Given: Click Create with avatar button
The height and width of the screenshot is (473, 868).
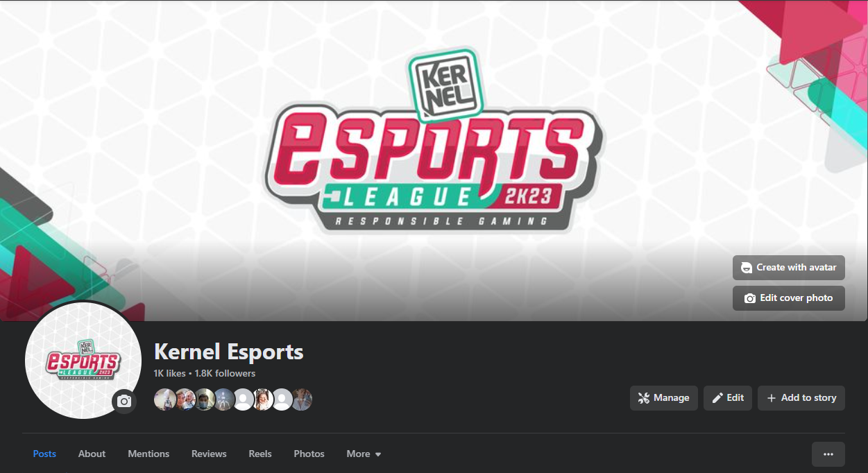Looking at the screenshot, I should tap(789, 267).
